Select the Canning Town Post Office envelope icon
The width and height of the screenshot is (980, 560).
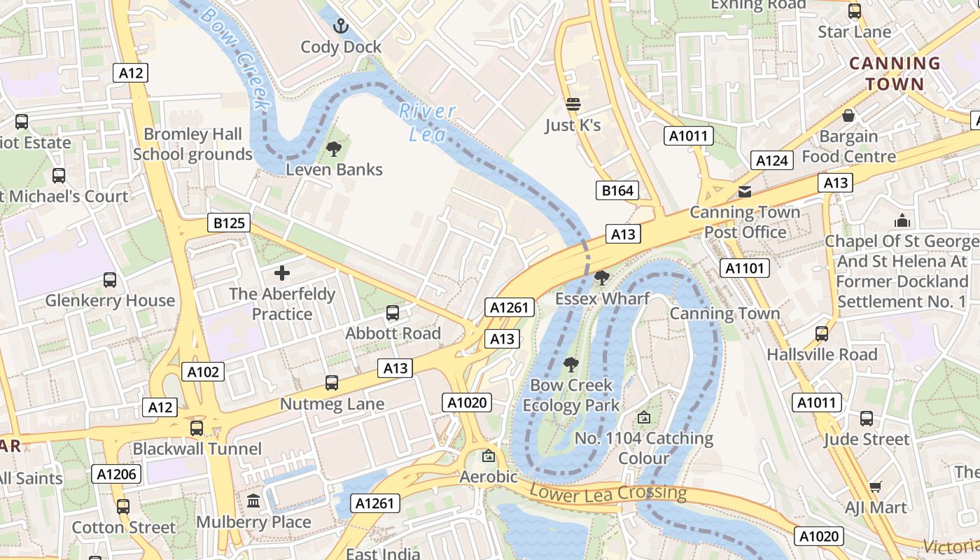pyautogui.click(x=745, y=191)
